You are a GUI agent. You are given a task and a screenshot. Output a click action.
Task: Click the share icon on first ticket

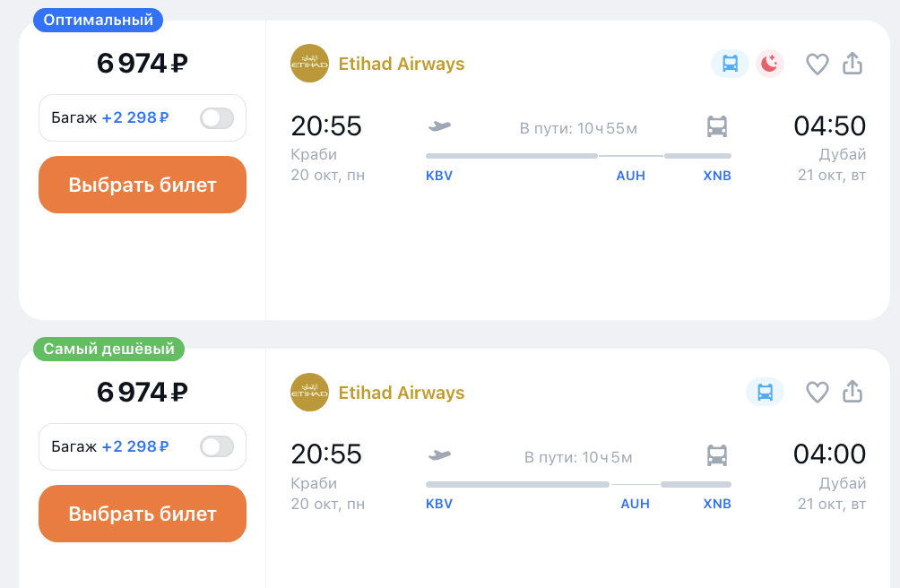(x=852, y=64)
